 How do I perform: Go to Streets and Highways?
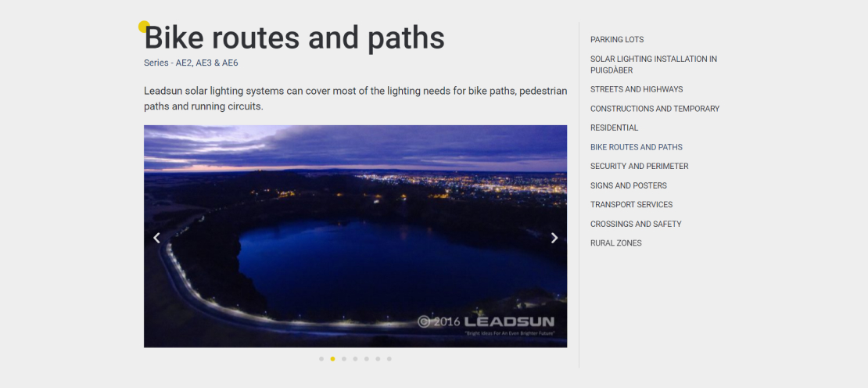click(x=637, y=89)
